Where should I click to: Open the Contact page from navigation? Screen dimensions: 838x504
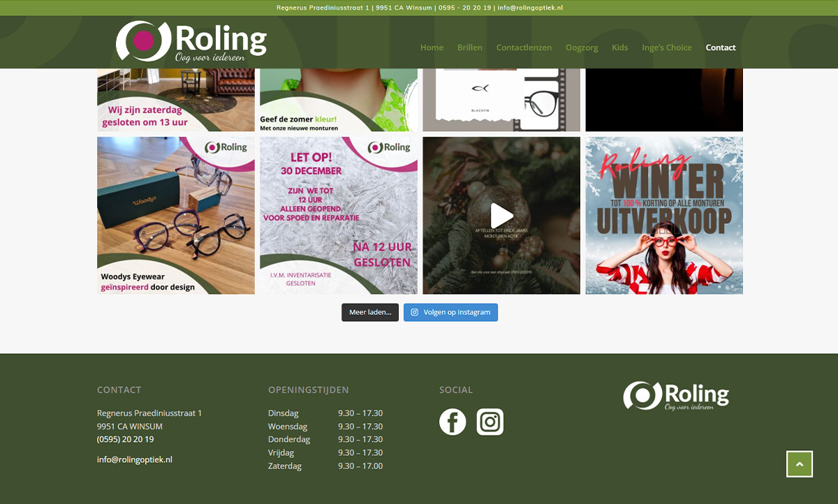tap(720, 47)
